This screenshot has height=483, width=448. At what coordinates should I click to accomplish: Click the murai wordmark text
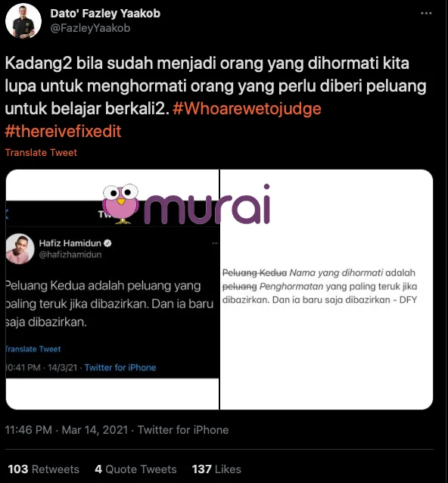coord(207,204)
